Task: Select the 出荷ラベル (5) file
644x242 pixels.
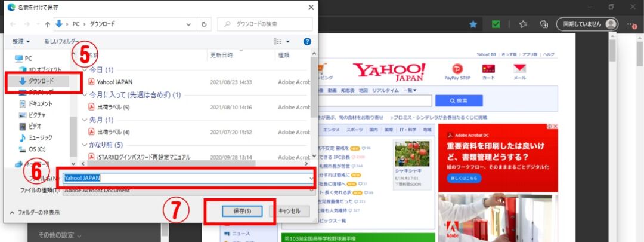Action: (109, 107)
